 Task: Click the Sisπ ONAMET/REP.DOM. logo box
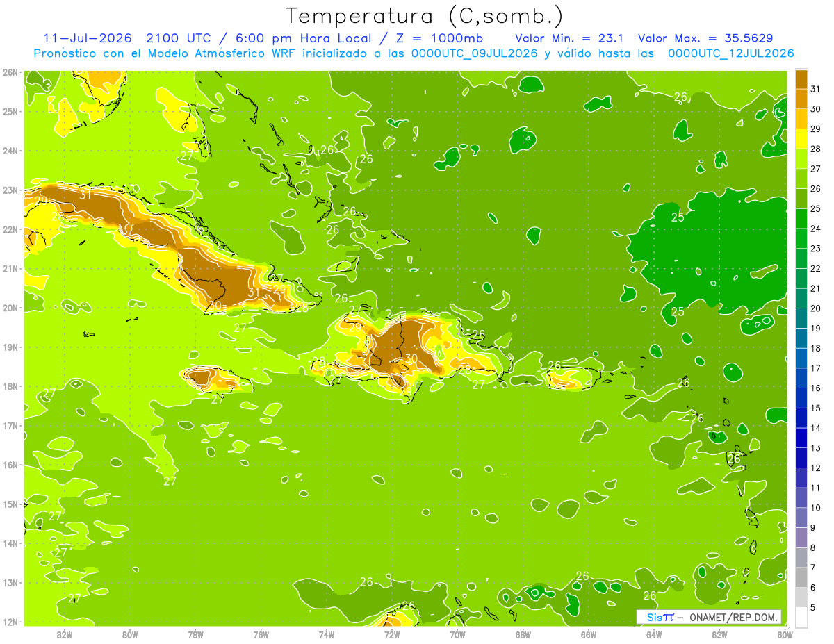tap(708, 617)
